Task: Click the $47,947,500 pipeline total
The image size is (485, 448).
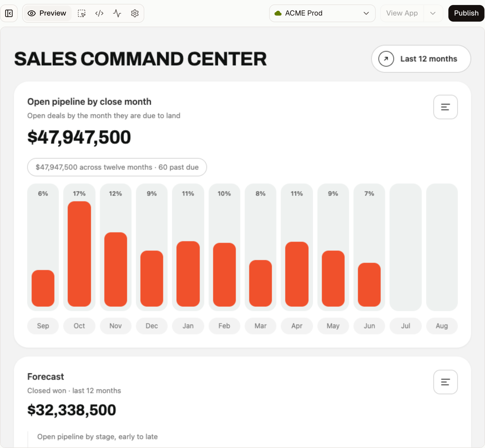Action: [79, 137]
